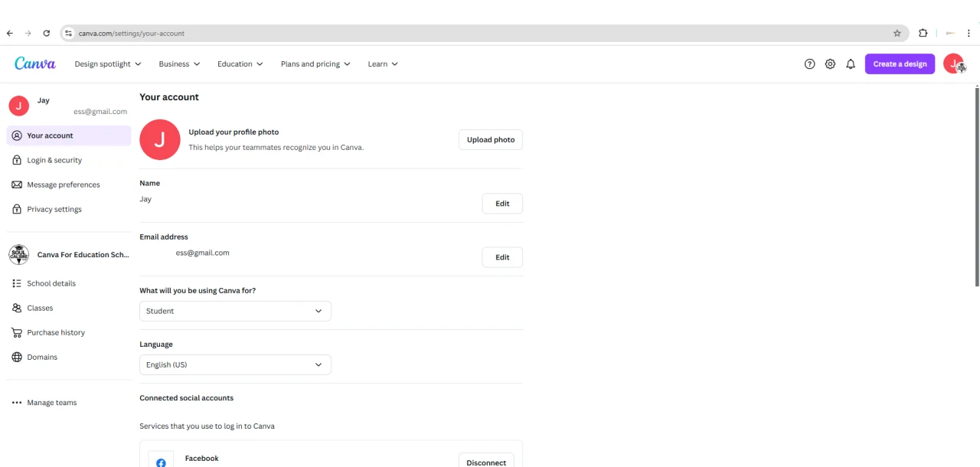Click the Your account heading
The width and height of the screenshot is (980, 467).
pyautogui.click(x=169, y=97)
